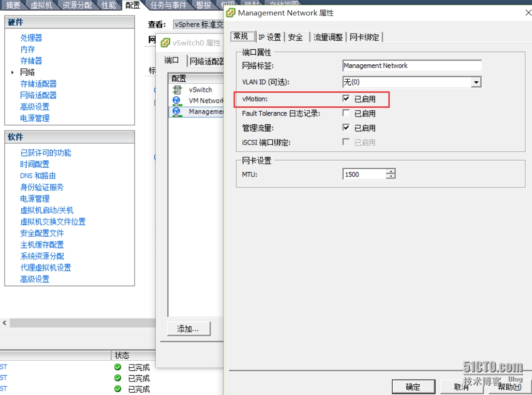Open the 代理虚拟机设置 link
532x395 pixels.
point(46,268)
